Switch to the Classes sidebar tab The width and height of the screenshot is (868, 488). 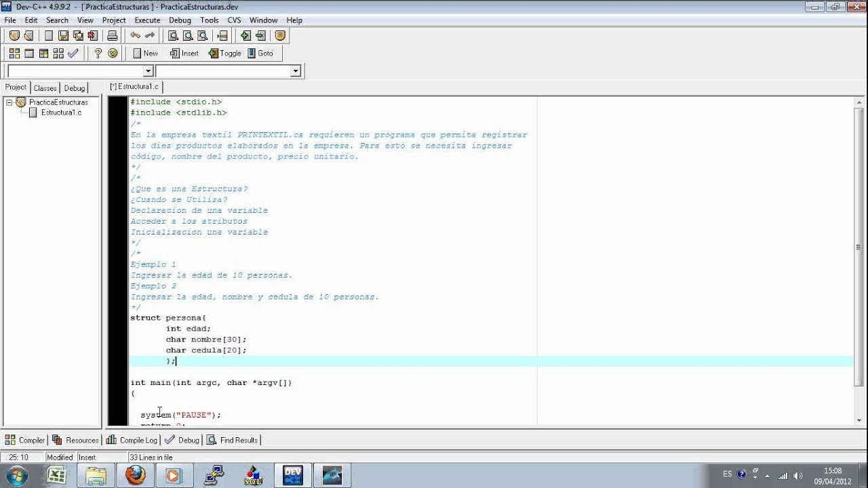click(45, 88)
